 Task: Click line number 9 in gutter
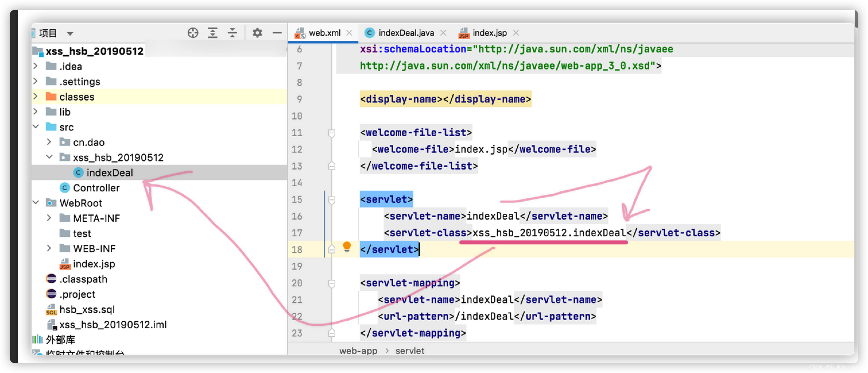point(299,99)
